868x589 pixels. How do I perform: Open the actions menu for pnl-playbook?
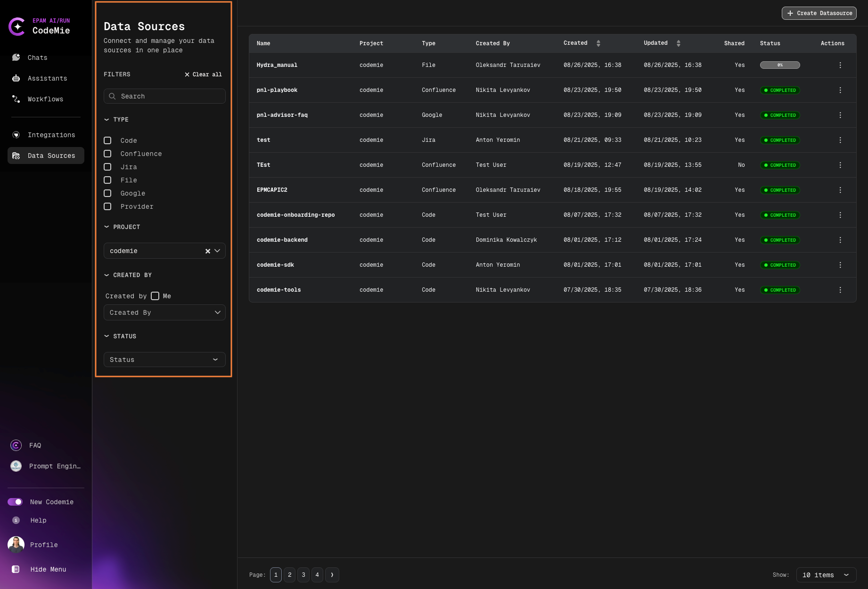coord(840,90)
